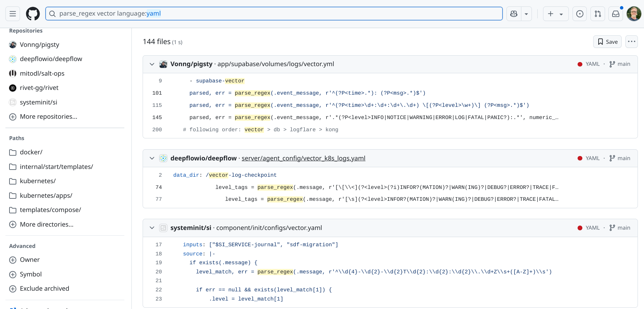The width and height of the screenshot is (644, 309).
Task: Click 'data_dir: /vector-log-checkpoint' code line
Action: click(225, 175)
